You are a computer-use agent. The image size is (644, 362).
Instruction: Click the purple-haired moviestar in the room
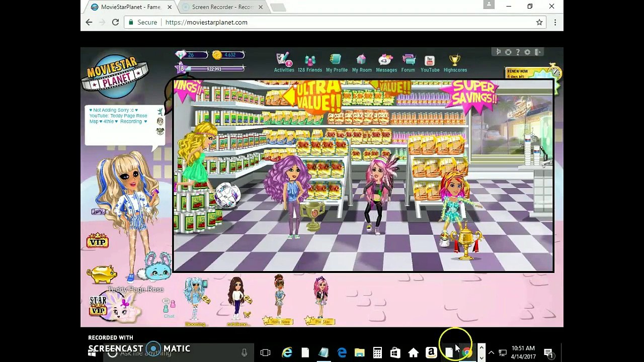point(290,196)
